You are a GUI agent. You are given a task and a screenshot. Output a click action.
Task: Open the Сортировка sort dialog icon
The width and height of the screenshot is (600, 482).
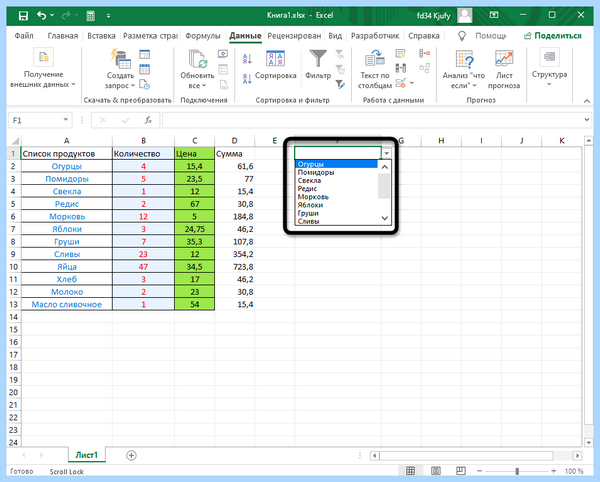pyautogui.click(x=276, y=58)
